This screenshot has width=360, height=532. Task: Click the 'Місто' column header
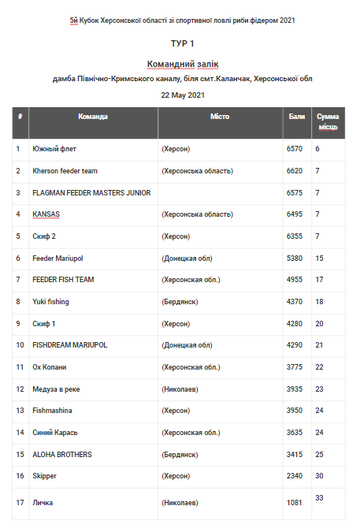tap(220, 117)
